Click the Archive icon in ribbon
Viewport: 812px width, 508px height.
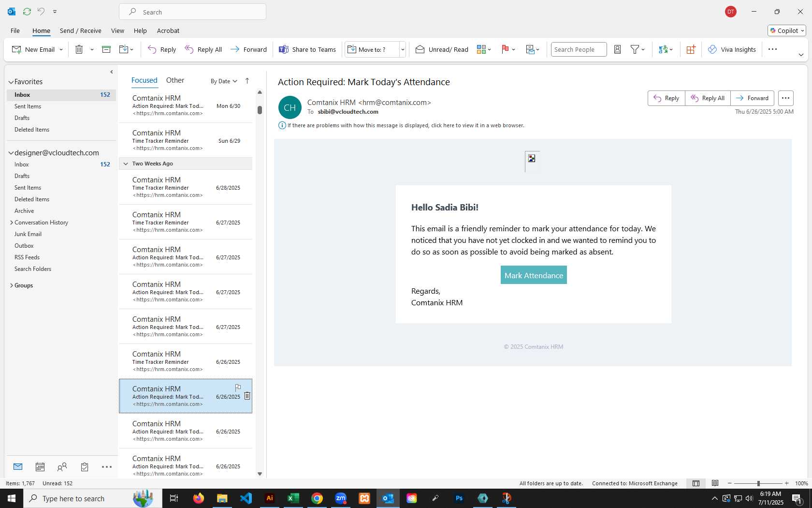pos(106,49)
